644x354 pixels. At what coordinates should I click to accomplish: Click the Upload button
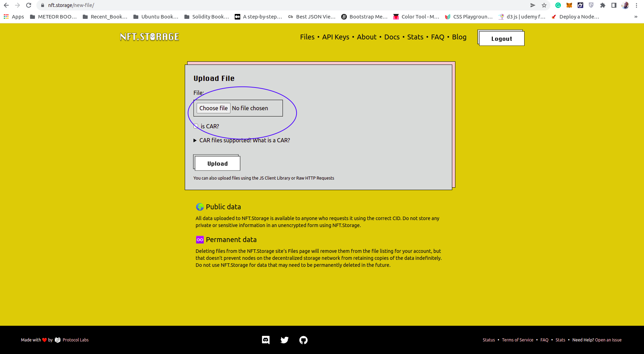pos(217,164)
